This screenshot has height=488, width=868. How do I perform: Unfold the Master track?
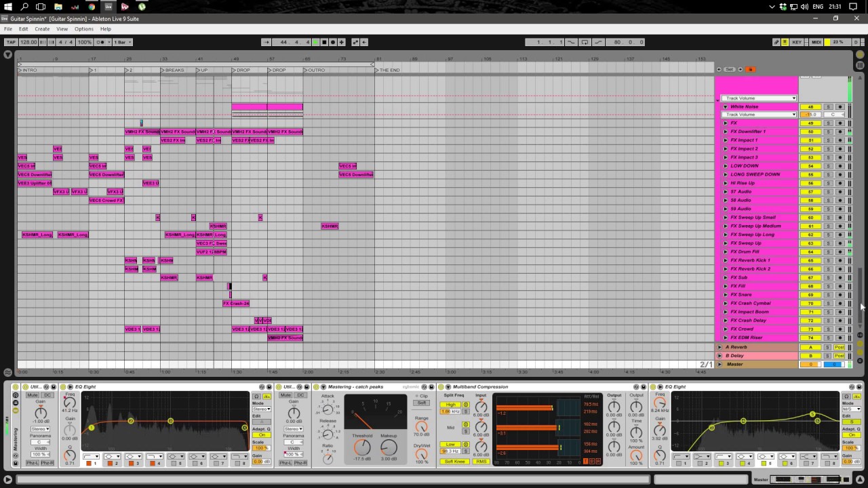[719, 364]
